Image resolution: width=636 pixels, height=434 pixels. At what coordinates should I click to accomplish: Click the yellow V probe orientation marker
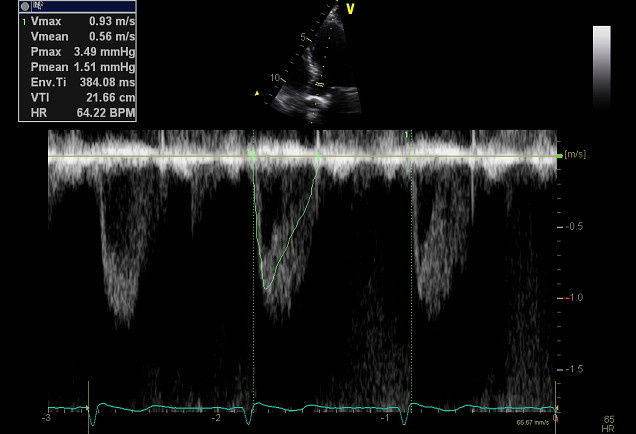click(350, 9)
